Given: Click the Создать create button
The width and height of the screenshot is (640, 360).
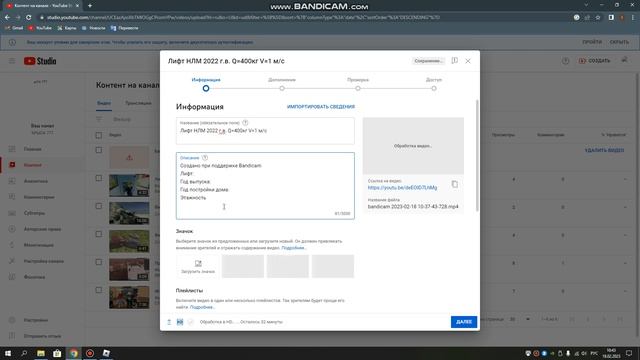Looking at the screenshot, I should coord(594,61).
